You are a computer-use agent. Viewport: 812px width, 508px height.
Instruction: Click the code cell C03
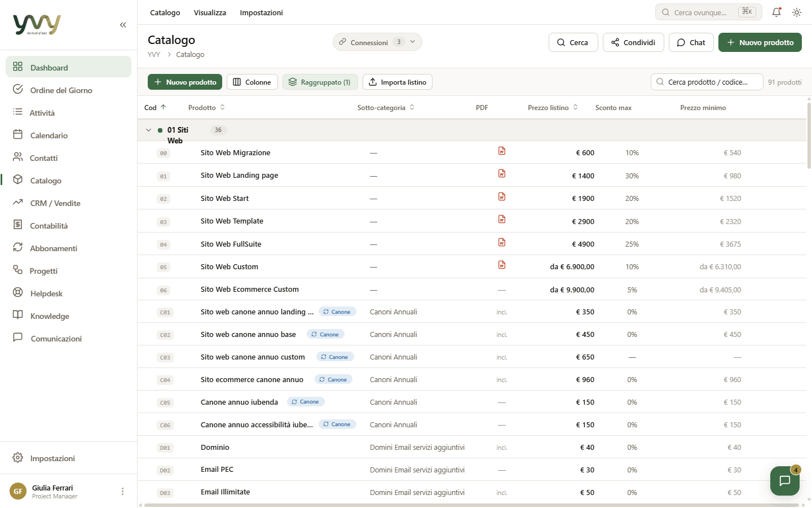[165, 357]
